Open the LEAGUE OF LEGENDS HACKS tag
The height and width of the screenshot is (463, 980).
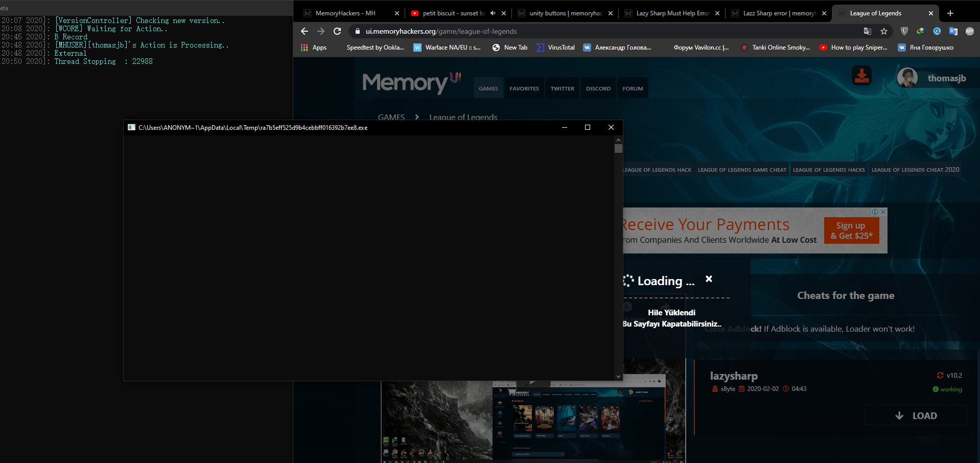coord(829,170)
